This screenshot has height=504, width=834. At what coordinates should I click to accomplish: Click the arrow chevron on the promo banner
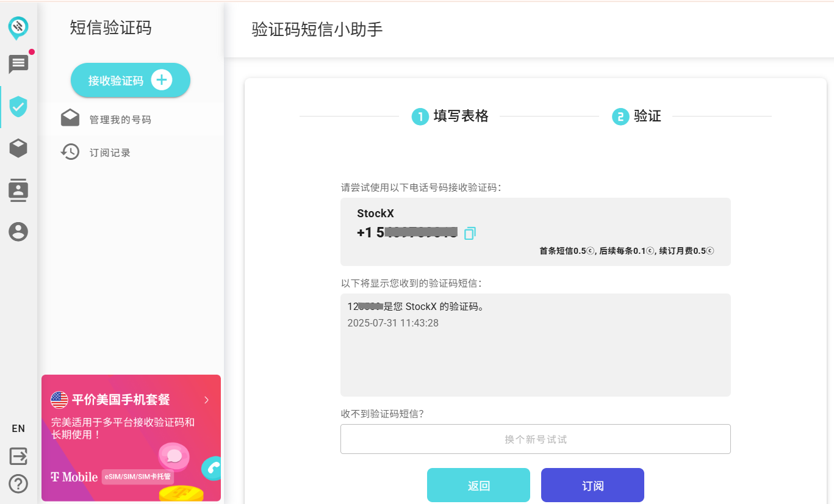tap(206, 400)
